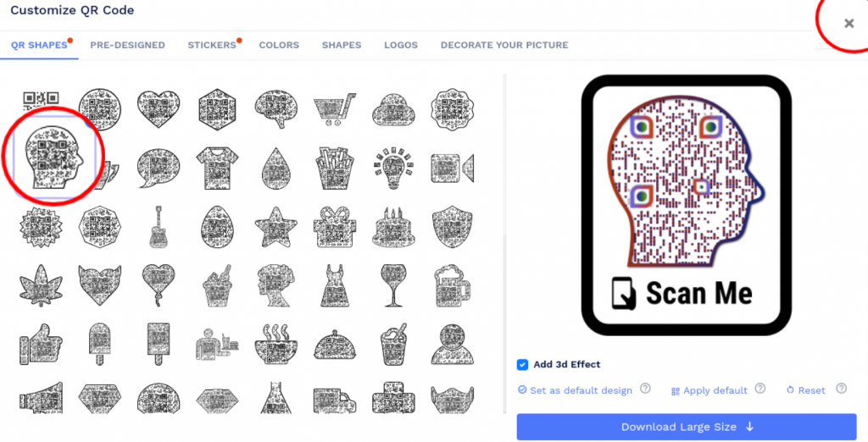Pick the delivery truck QR shape

pyautogui.click(x=334, y=398)
